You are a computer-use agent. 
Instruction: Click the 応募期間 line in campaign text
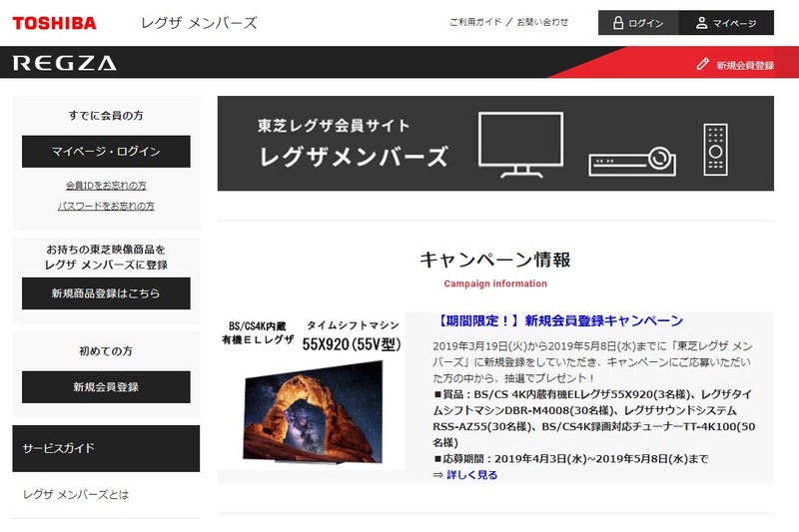(570, 459)
